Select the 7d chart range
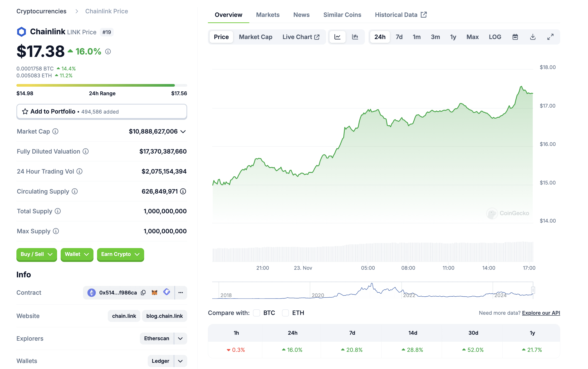588x369 pixels. tap(399, 37)
